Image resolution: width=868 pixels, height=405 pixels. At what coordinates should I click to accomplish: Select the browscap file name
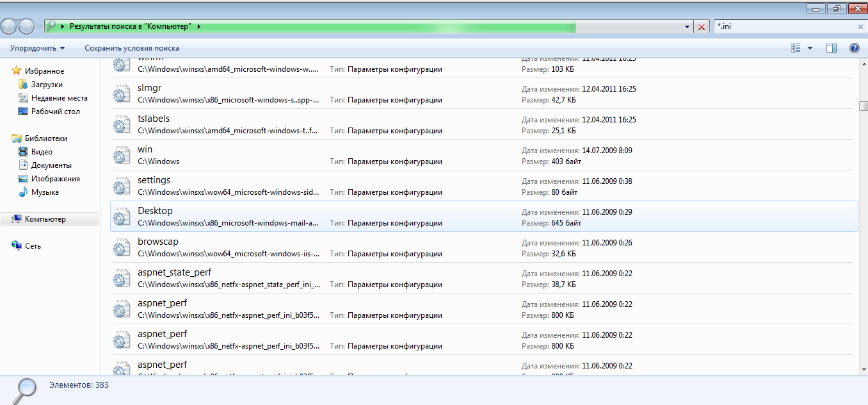(x=158, y=242)
